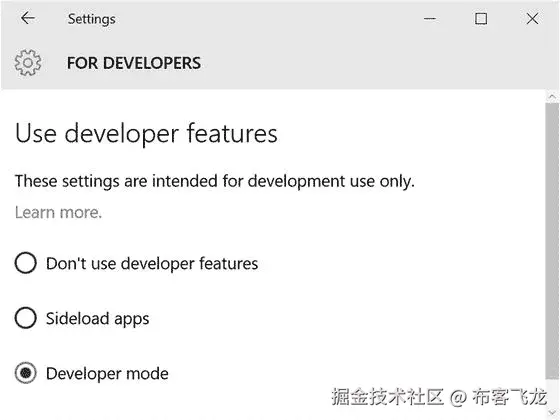Select the Developer mode radio button
560x420 pixels.
coord(25,373)
